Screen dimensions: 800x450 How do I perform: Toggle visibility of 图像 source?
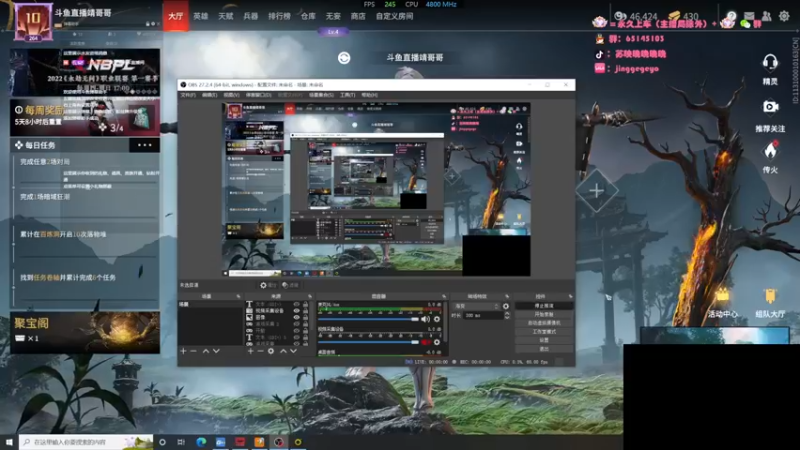pyautogui.click(x=296, y=317)
